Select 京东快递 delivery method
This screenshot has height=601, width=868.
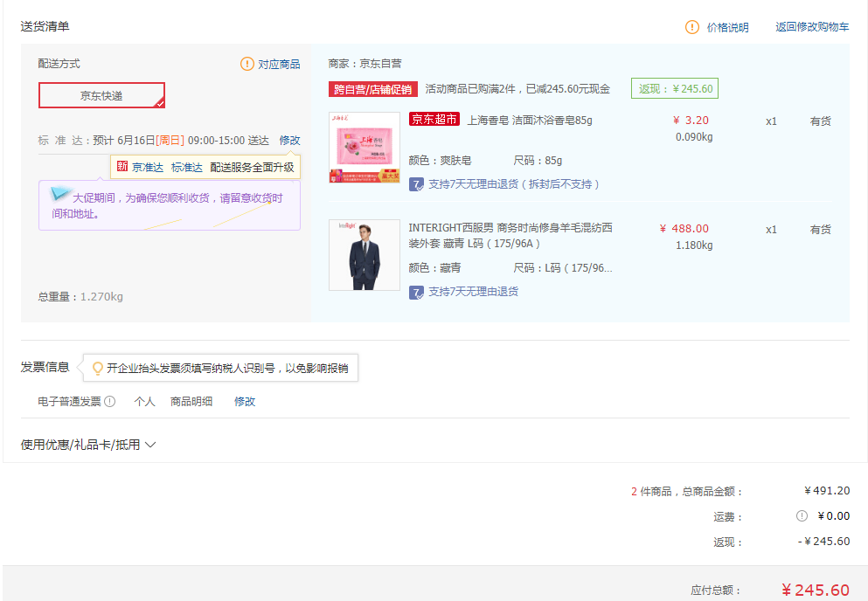[x=102, y=95]
